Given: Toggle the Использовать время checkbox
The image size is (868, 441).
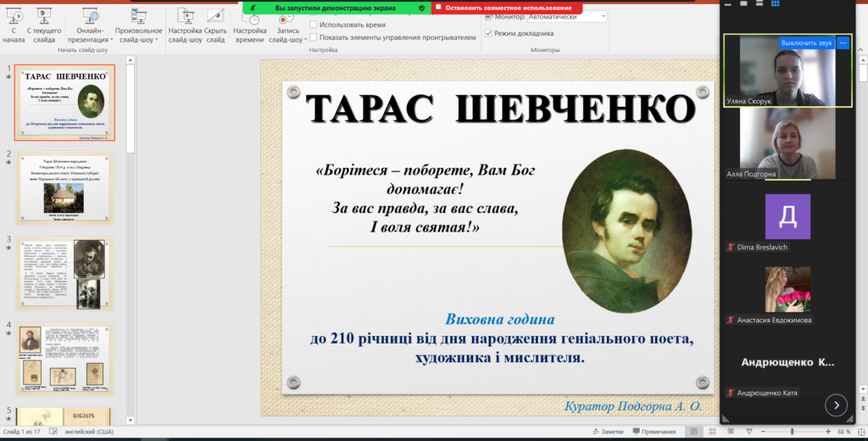Looking at the screenshot, I should coord(314,25).
